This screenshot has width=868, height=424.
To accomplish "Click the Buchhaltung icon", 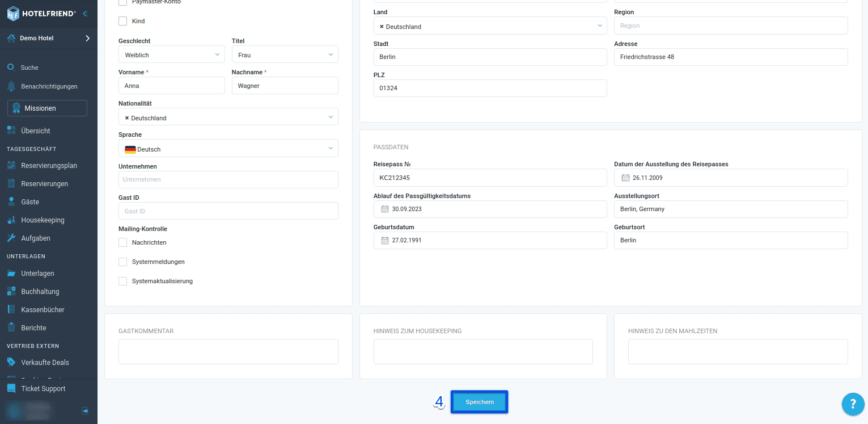I will pyautogui.click(x=11, y=291).
